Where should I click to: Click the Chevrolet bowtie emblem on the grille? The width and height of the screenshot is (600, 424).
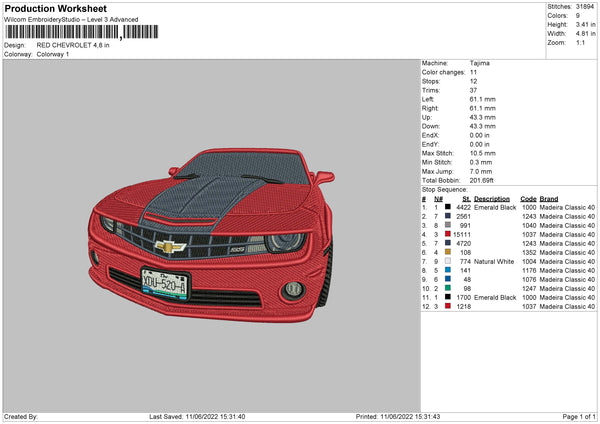(169, 245)
